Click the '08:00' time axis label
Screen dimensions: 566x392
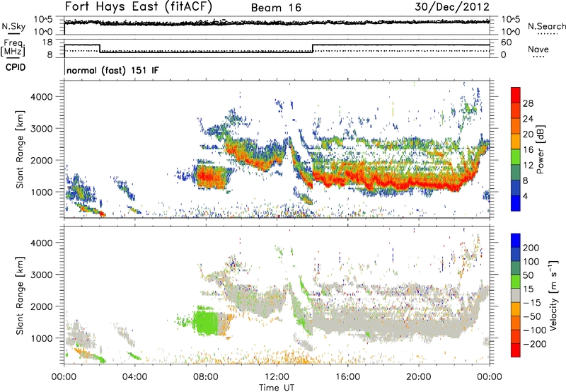[206, 376]
